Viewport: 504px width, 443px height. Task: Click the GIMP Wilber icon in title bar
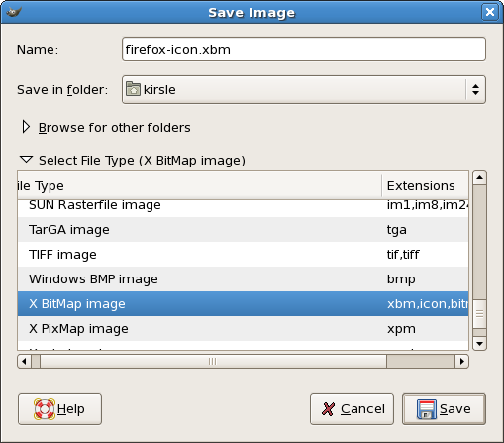click(x=14, y=12)
